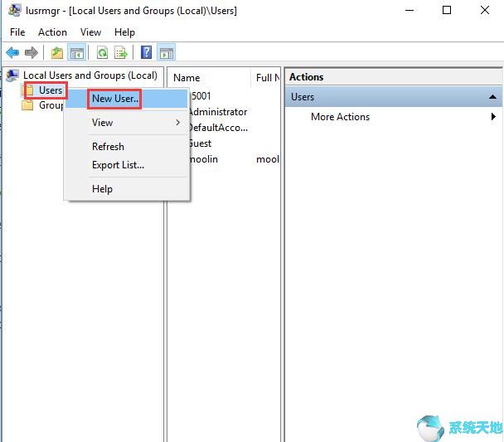Click the blue Back arrow toolbar icon
Image resolution: width=504 pixels, height=442 pixels.
click(x=12, y=52)
